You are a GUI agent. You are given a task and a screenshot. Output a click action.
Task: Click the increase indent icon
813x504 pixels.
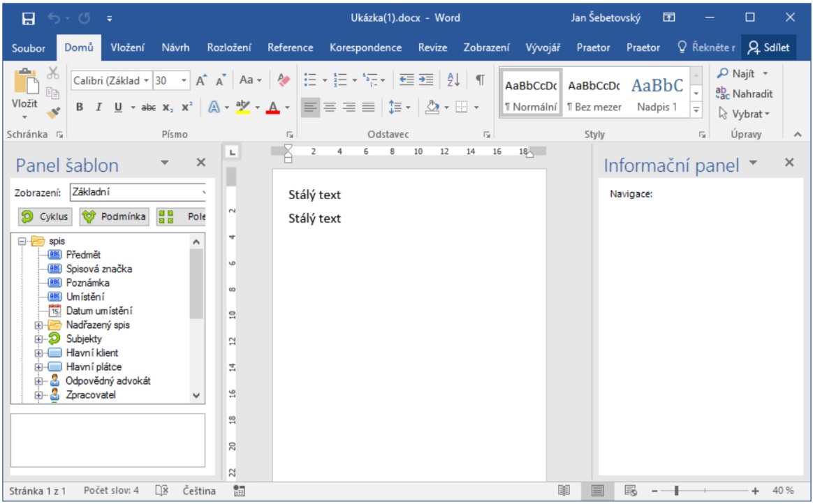point(425,80)
